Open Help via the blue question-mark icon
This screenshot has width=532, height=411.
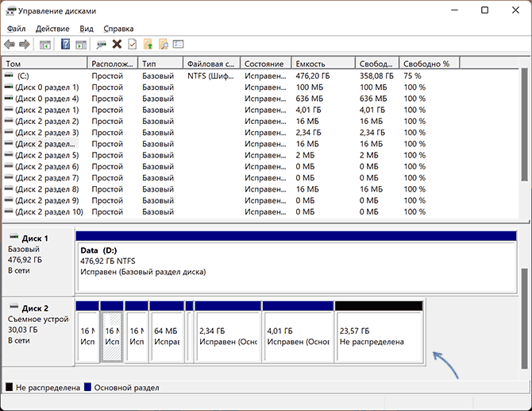(65, 45)
